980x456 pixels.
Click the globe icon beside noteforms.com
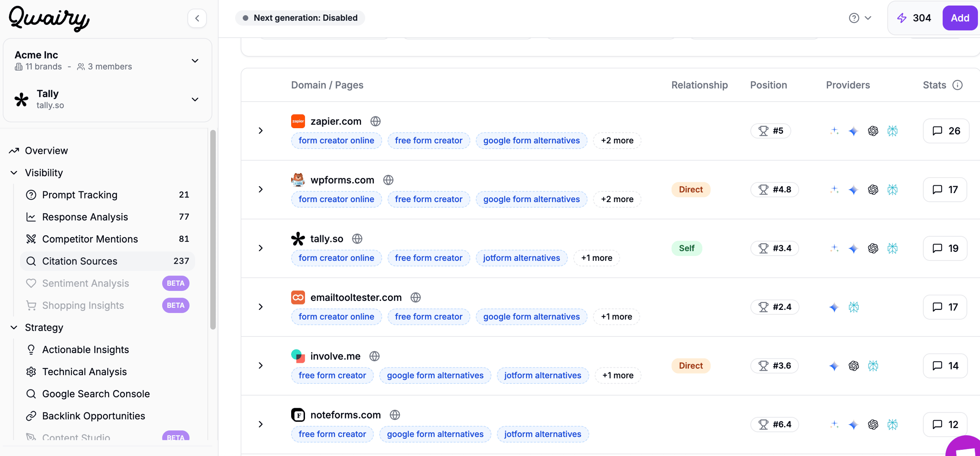pyautogui.click(x=394, y=415)
